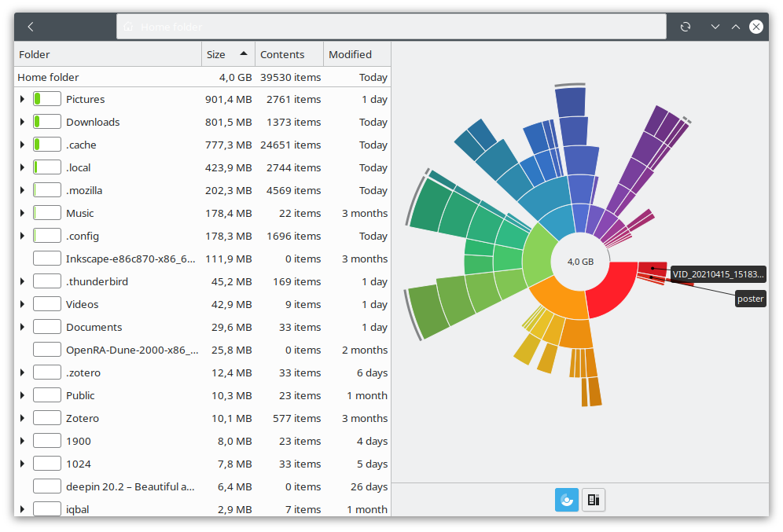Select the Videos folder name
The image size is (783, 532).
(83, 304)
